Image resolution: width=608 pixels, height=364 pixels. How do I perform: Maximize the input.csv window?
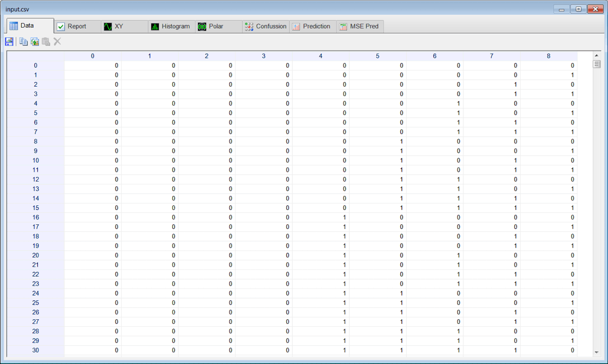coord(578,9)
